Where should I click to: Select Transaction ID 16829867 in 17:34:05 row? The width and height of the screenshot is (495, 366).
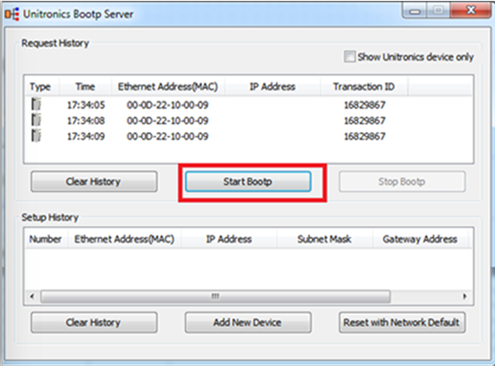click(x=365, y=105)
